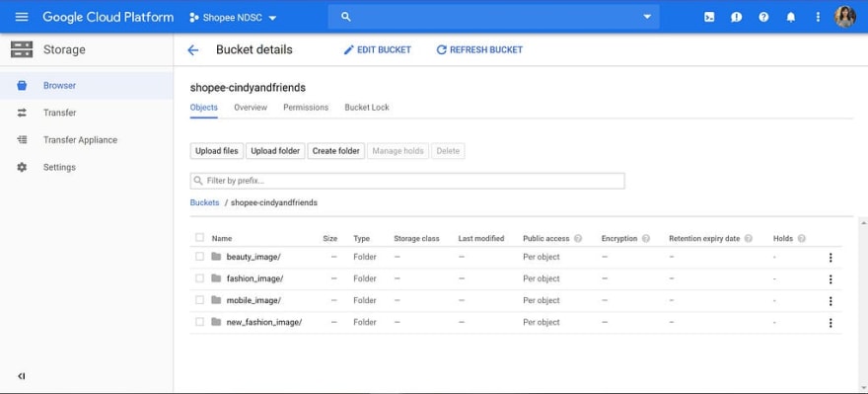
Task: Click the Google Cloud Platform title
Action: pyautogui.click(x=108, y=17)
